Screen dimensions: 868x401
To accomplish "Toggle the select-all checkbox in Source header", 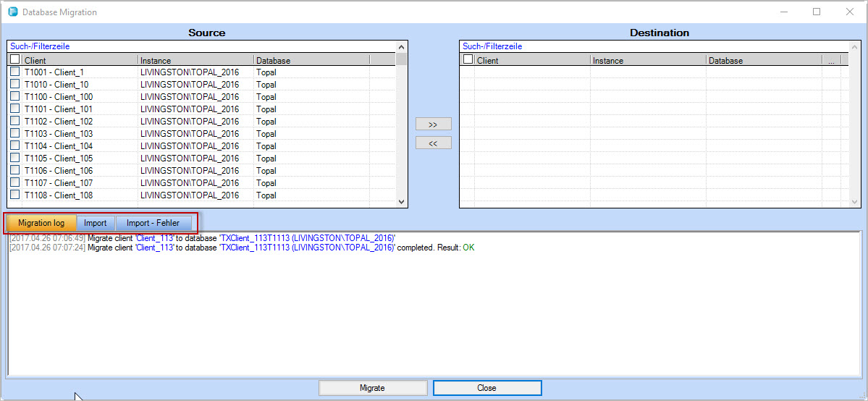I will tap(14, 60).
